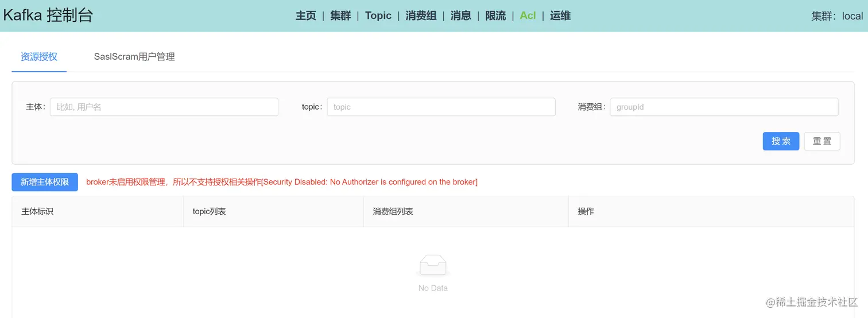Go to the 集群 page
Viewport: 868px width, 318px height.
click(340, 15)
